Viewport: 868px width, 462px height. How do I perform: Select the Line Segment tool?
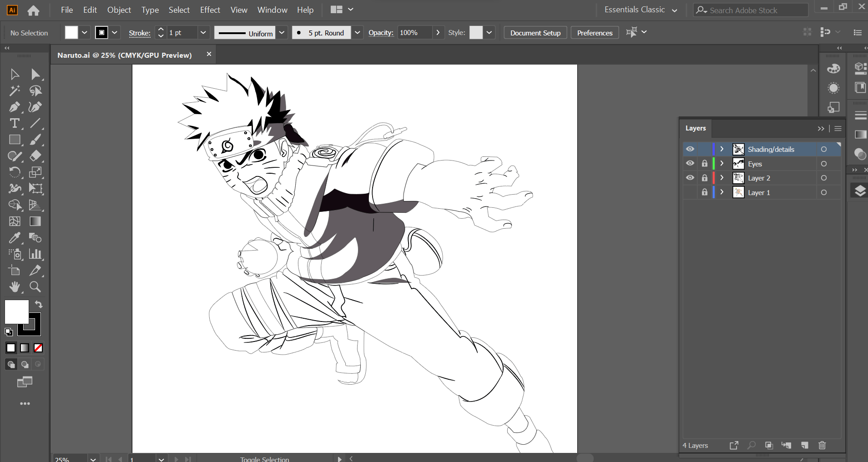35,123
